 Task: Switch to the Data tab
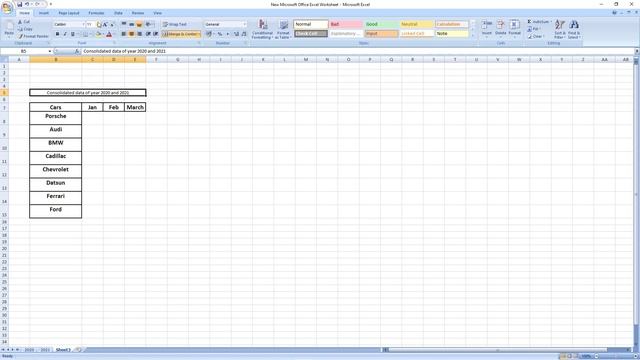[118, 13]
